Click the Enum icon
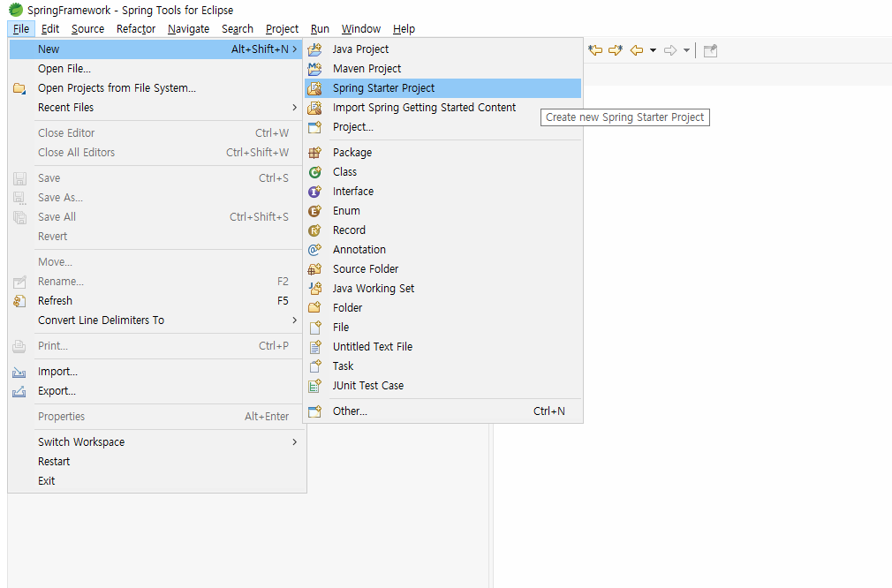892x588 pixels. (x=314, y=211)
